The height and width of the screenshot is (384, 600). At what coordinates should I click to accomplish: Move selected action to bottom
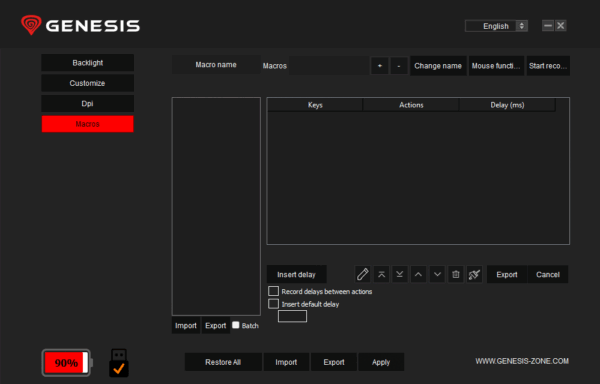(x=399, y=274)
